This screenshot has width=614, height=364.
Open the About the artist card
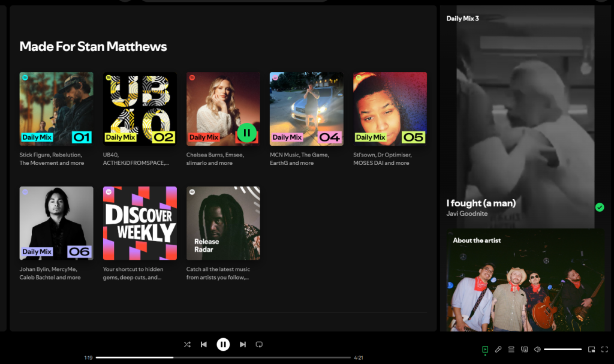tap(525, 280)
